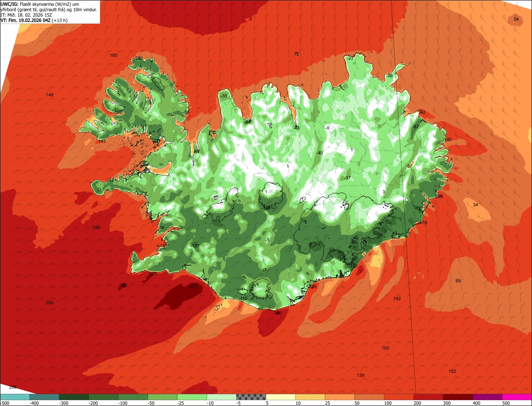Click the map value 140 off the east coast
Screen dimensions: 532x406
(447, 140)
